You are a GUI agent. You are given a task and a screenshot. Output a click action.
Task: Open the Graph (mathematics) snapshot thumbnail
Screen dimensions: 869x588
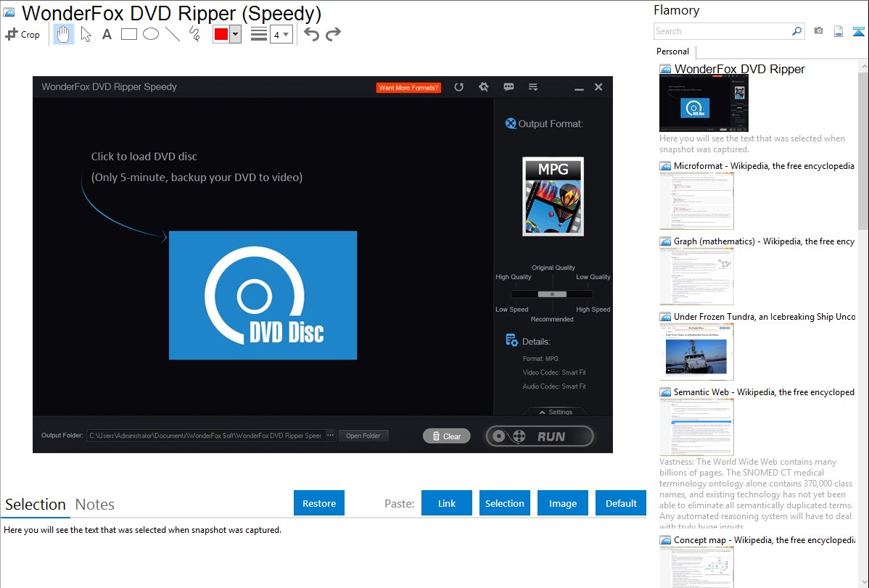click(696, 276)
